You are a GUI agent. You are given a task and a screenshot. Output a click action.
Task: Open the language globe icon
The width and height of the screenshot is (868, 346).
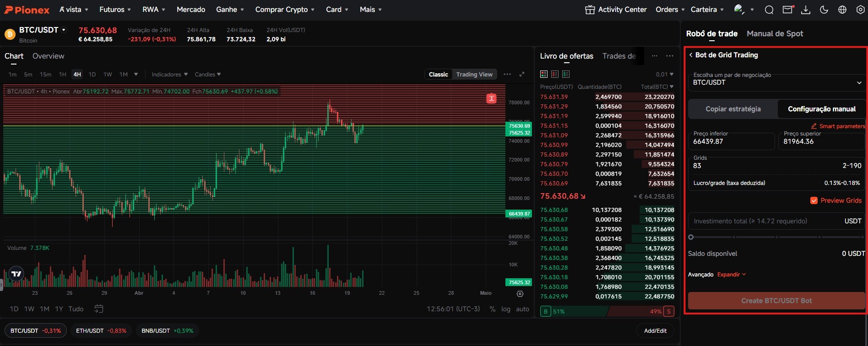(x=842, y=10)
